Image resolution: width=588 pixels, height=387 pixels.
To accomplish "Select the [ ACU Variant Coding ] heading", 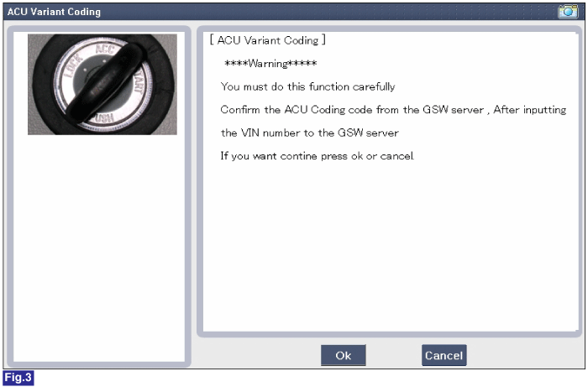I will [x=267, y=40].
